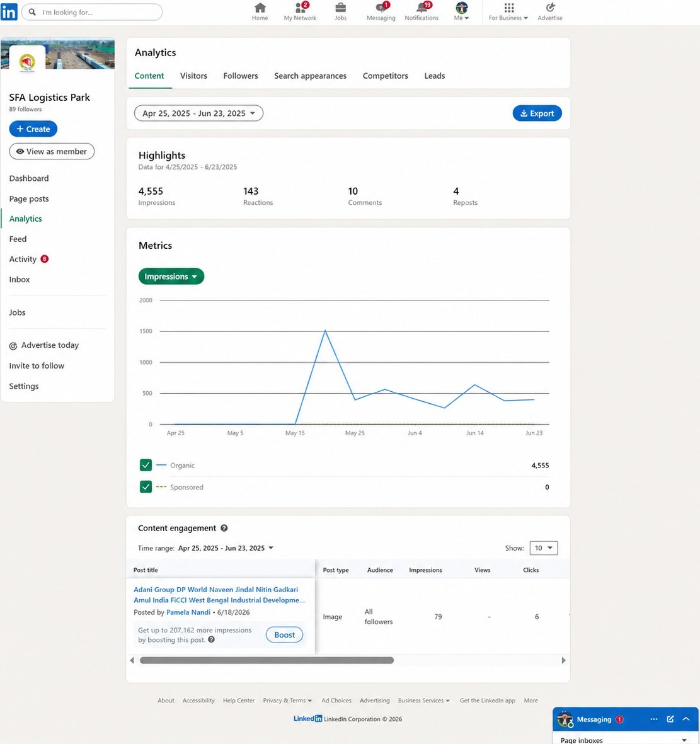
Task: Expand the Messaging panel chevron
Action: pyautogui.click(x=686, y=719)
